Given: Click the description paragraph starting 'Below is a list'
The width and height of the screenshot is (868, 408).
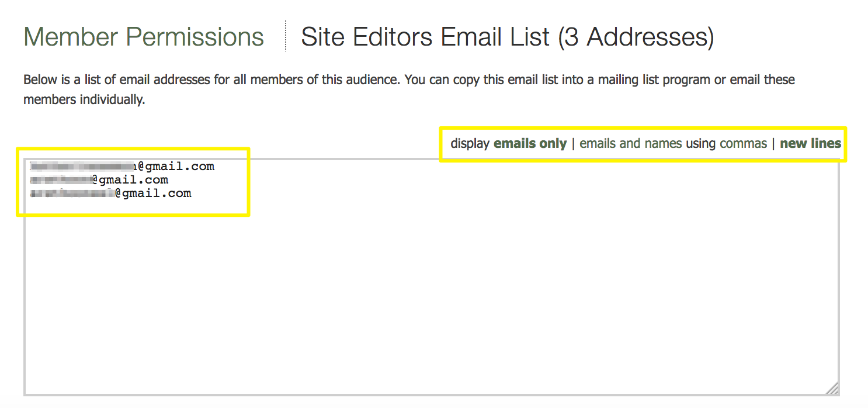Looking at the screenshot, I should 409,79.
